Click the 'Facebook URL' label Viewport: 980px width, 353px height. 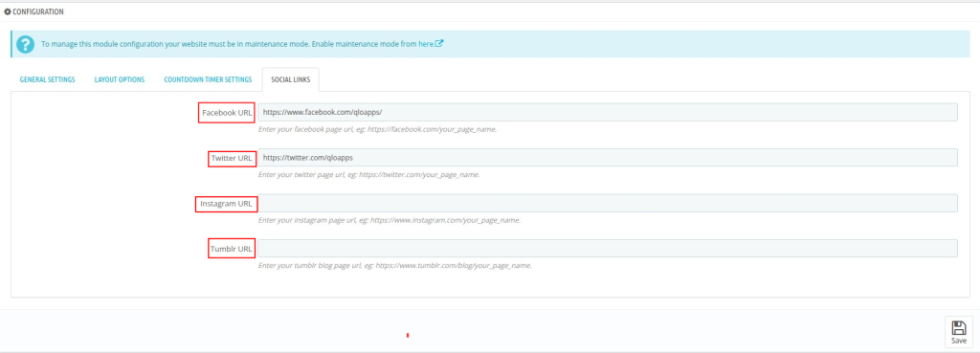click(x=227, y=113)
